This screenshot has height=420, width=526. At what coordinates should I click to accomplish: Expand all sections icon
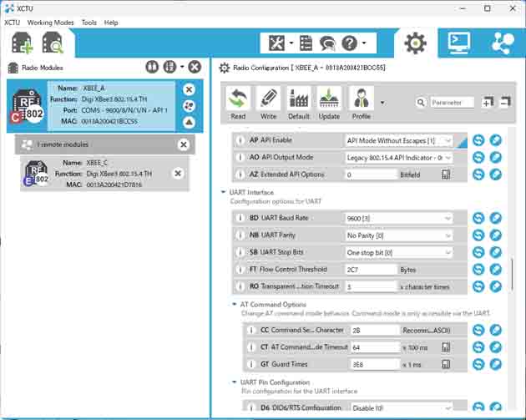tap(488, 102)
